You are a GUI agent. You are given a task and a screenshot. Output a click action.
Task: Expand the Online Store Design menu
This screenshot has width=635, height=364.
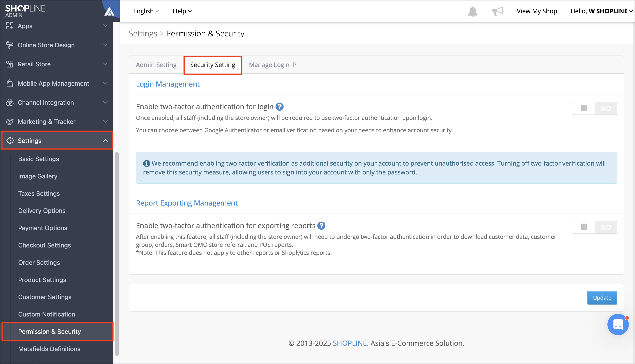click(x=57, y=45)
